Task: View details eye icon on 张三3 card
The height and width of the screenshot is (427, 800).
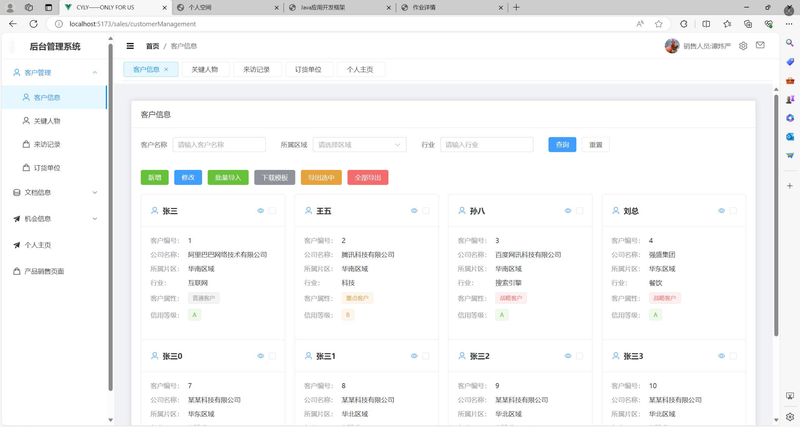Action: pyautogui.click(x=721, y=356)
